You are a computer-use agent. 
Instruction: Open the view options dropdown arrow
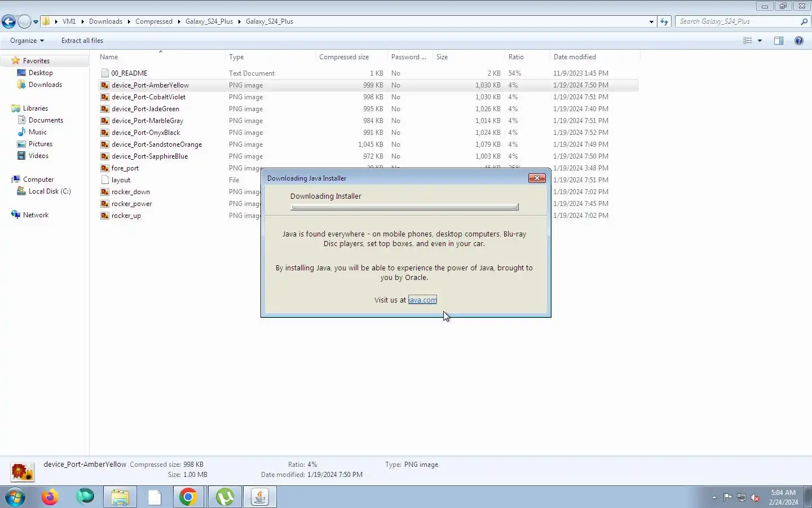(x=760, y=41)
